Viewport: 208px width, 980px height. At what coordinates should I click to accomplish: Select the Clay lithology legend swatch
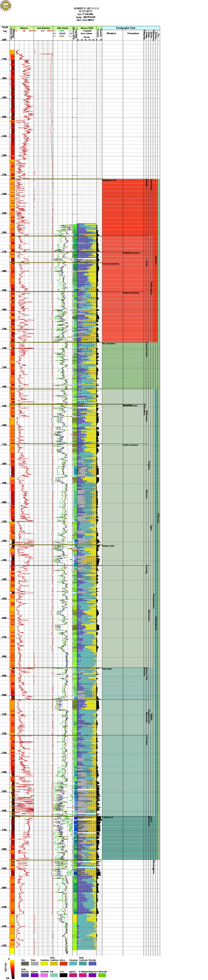[25, 964]
